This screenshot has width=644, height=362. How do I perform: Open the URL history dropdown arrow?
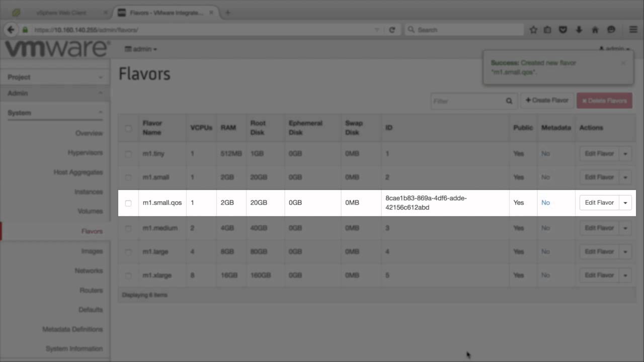pyautogui.click(x=377, y=30)
